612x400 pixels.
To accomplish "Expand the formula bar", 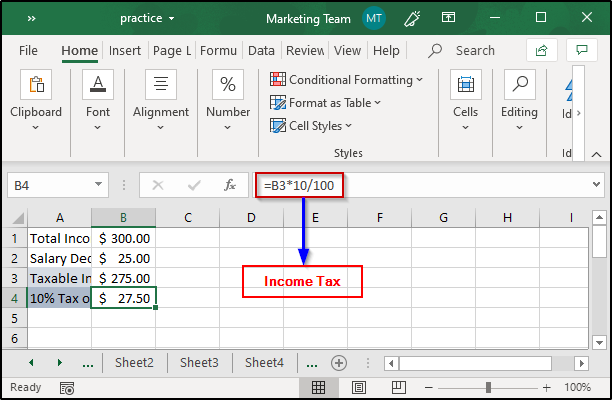I will point(596,184).
